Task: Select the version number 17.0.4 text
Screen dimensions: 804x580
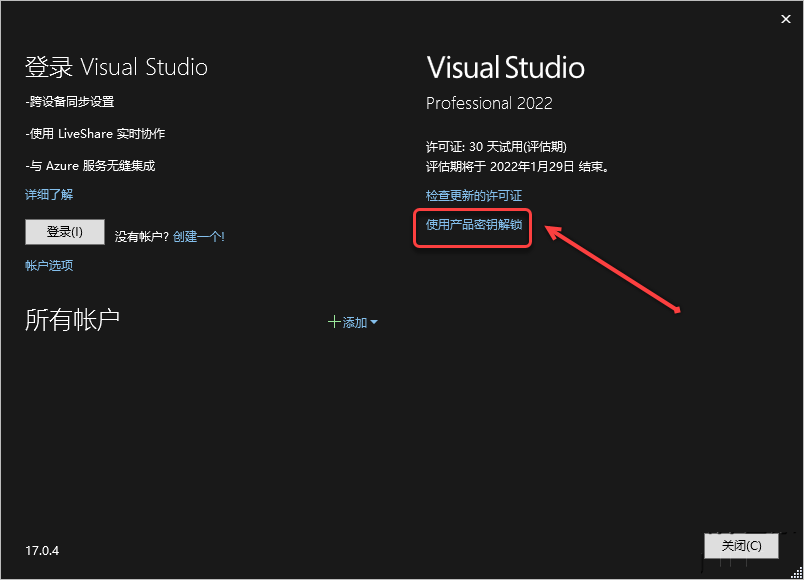Action: pyautogui.click(x=42, y=551)
